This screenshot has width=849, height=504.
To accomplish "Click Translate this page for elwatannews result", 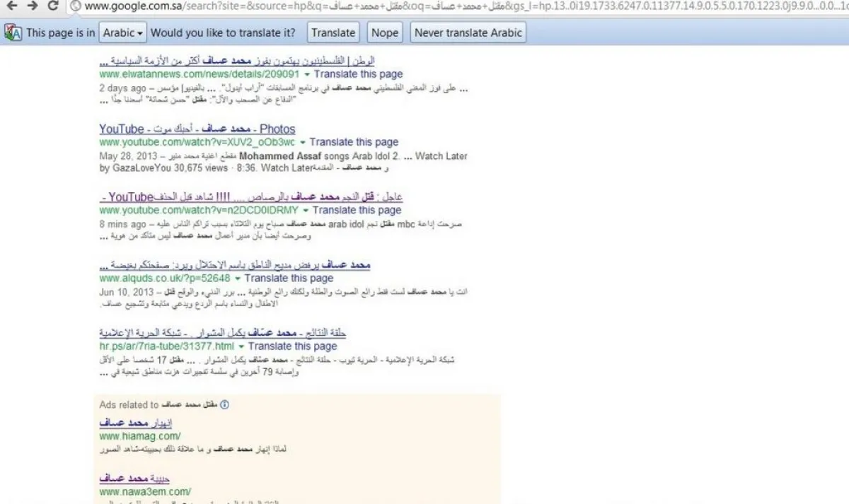I will pyautogui.click(x=358, y=74).
